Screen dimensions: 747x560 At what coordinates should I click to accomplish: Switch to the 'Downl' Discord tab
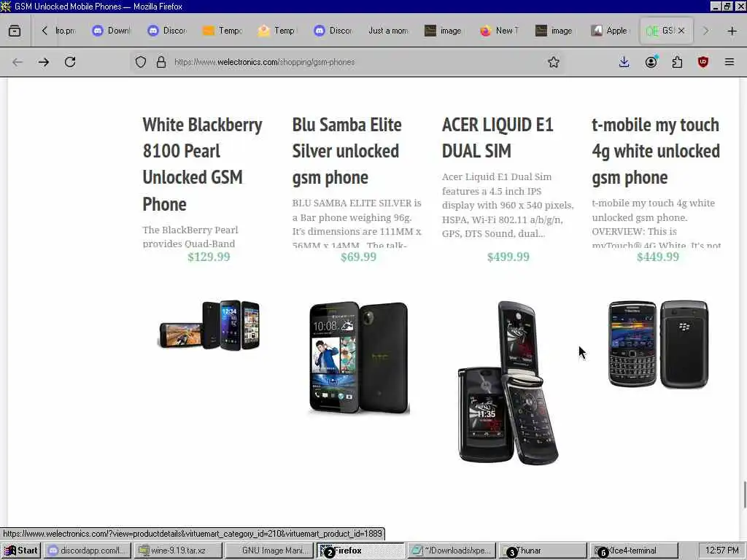112,31
